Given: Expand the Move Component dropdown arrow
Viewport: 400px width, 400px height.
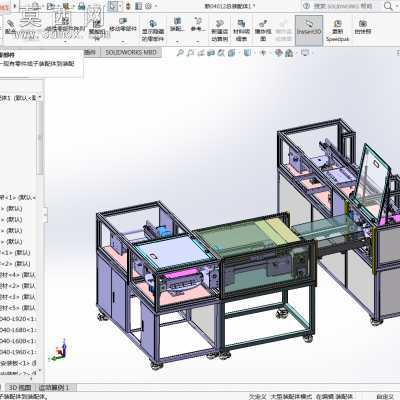Looking at the screenshot, I should point(123,42).
